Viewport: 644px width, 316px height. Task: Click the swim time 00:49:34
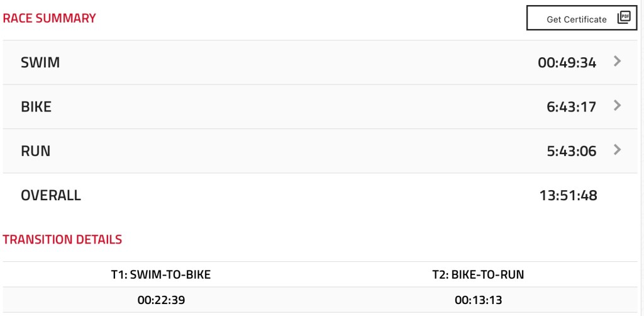(567, 62)
